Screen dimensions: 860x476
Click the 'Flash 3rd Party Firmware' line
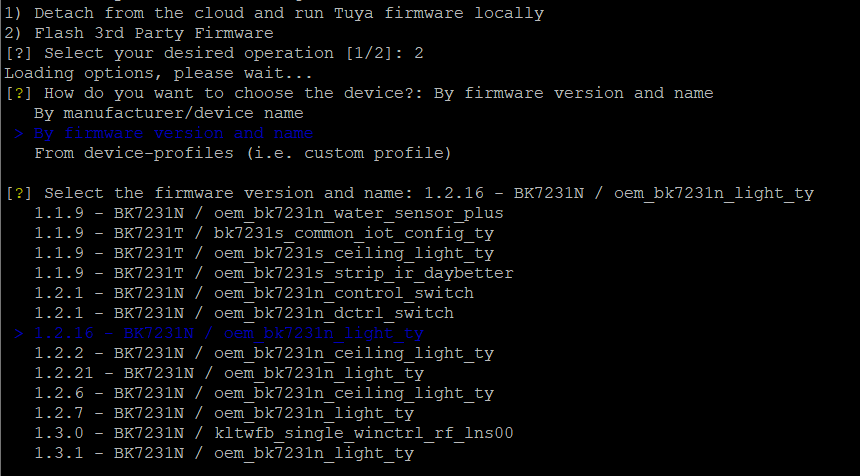[139, 33]
